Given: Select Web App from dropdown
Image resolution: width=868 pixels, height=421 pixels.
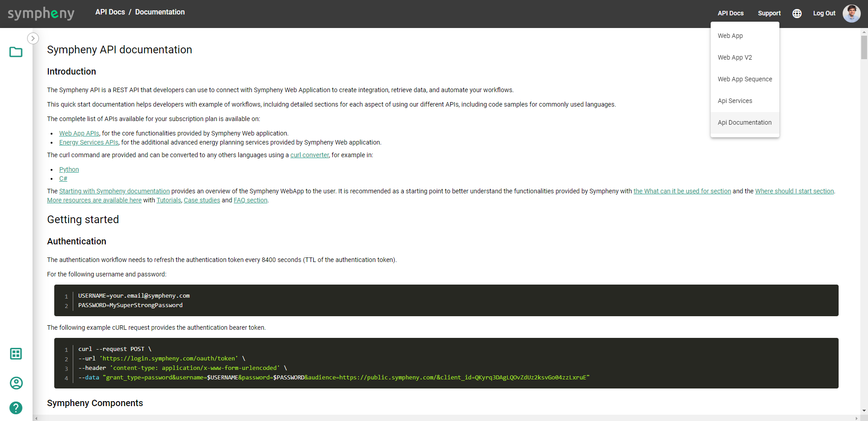Looking at the screenshot, I should 730,36.
